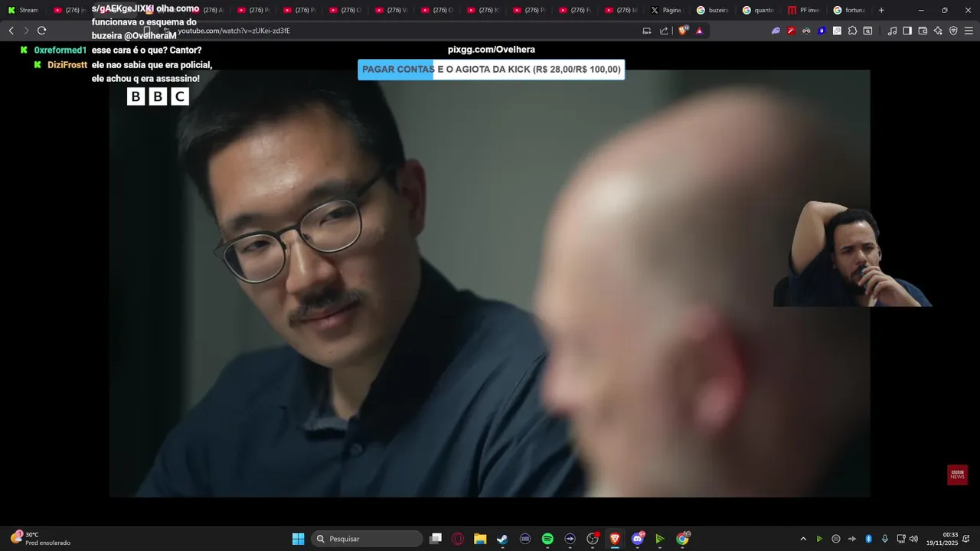Open Brave browser taskbar icon
Viewport: 980px width, 551px height.
(615, 539)
